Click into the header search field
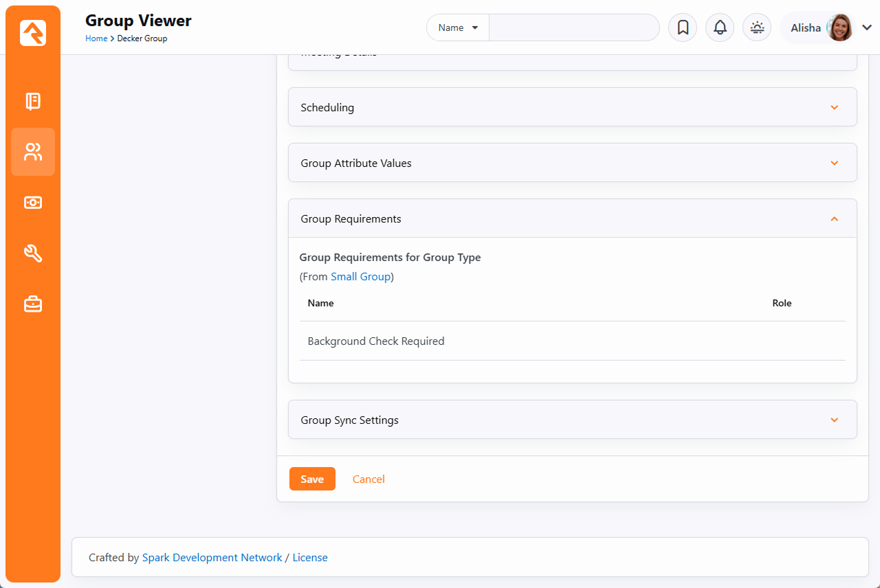The image size is (880, 588). point(573,27)
